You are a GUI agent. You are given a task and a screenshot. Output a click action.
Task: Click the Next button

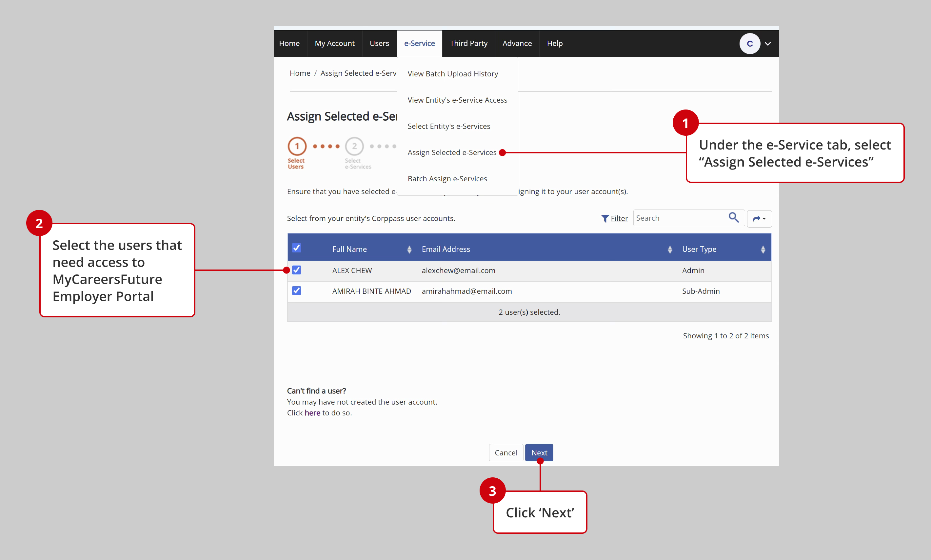(539, 453)
